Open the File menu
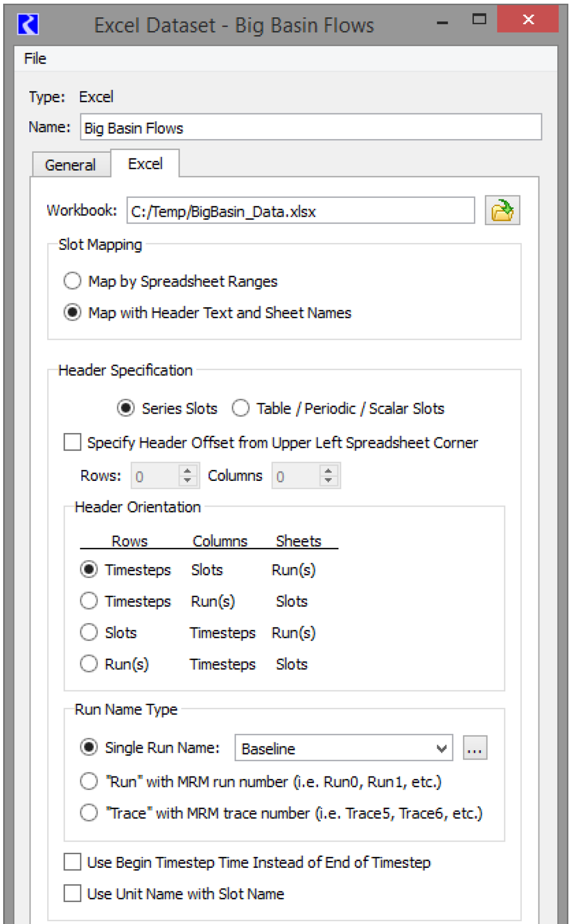Viewport: 571px width, 924px height. click(35, 58)
